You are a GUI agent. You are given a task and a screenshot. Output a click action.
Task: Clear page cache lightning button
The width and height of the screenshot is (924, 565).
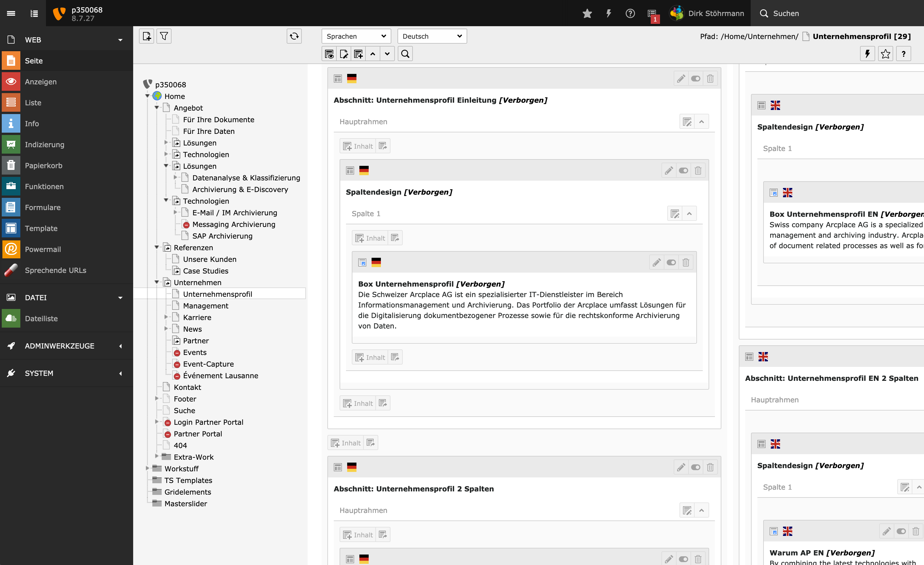point(867,54)
